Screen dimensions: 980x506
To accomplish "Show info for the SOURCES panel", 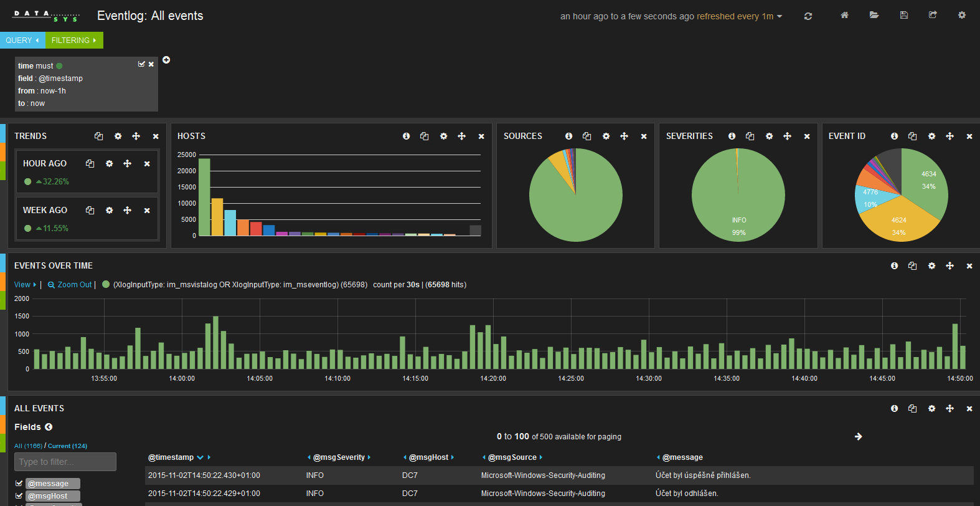I will 568,136.
